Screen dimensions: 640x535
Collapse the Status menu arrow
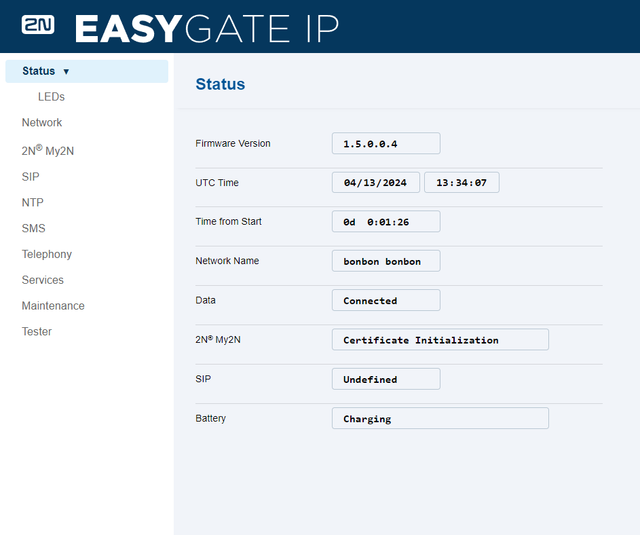click(66, 71)
